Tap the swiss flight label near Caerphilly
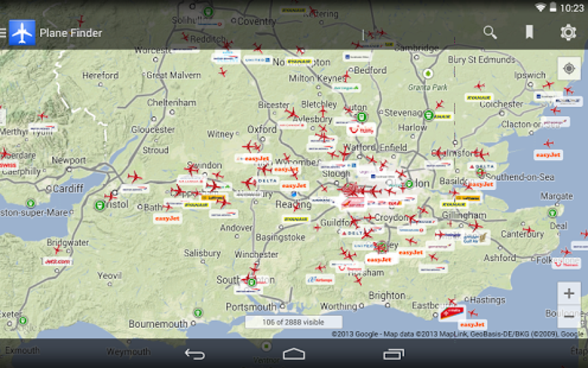The width and height of the screenshot is (588, 368). tap(7, 165)
